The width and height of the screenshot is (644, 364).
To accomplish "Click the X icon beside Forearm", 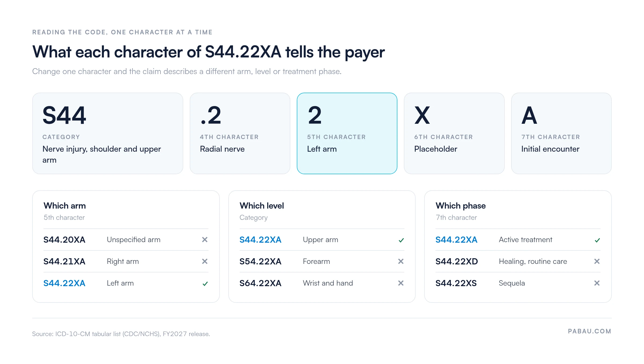I will [x=401, y=261].
